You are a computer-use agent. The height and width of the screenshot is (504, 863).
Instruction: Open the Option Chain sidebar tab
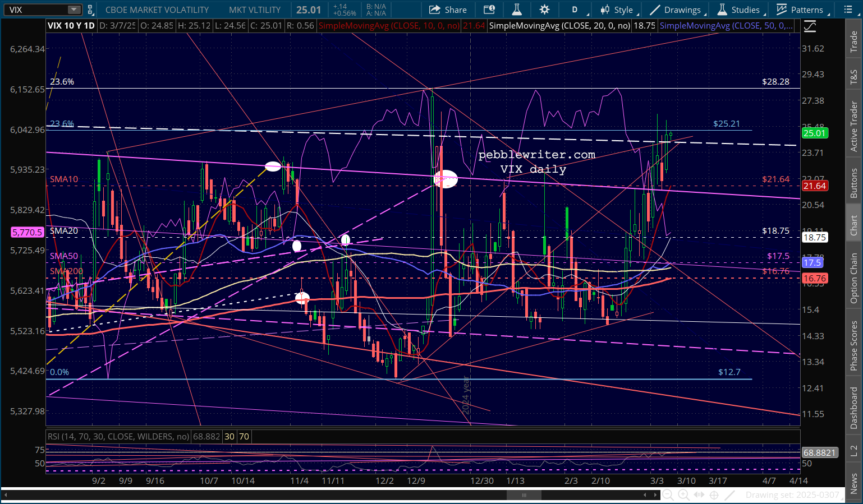(x=854, y=279)
